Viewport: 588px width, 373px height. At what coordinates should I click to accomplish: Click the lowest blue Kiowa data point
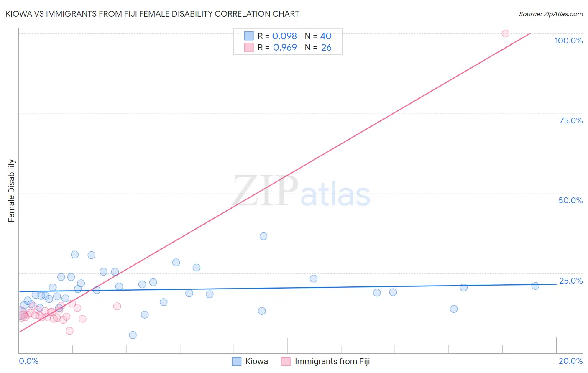(x=133, y=335)
